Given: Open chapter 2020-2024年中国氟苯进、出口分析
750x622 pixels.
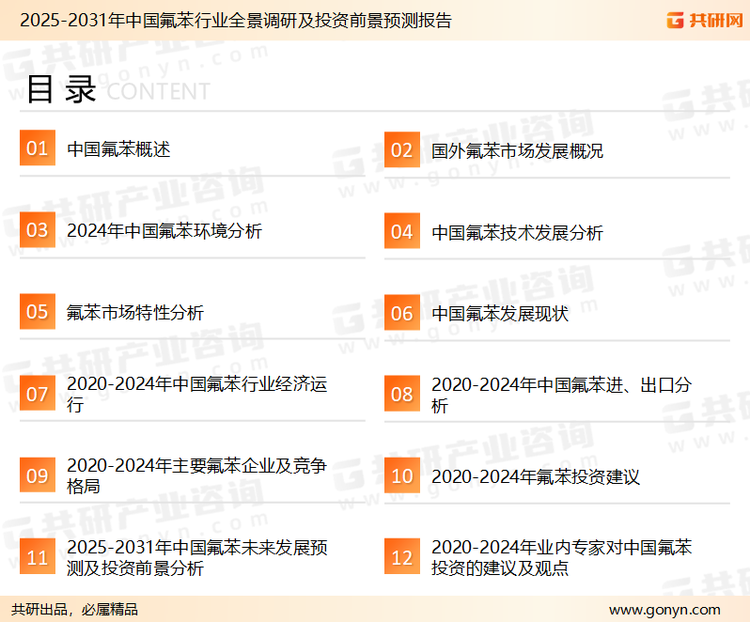Looking at the screenshot, I should pyautogui.click(x=562, y=395).
